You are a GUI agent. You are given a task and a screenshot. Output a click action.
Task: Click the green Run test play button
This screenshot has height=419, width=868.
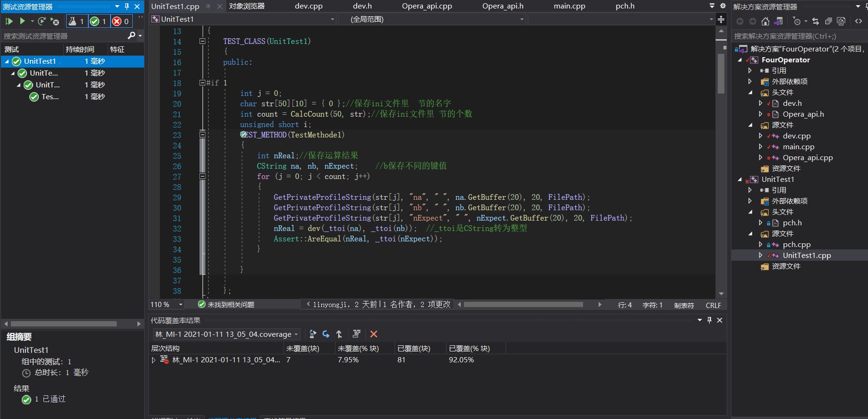pos(22,21)
